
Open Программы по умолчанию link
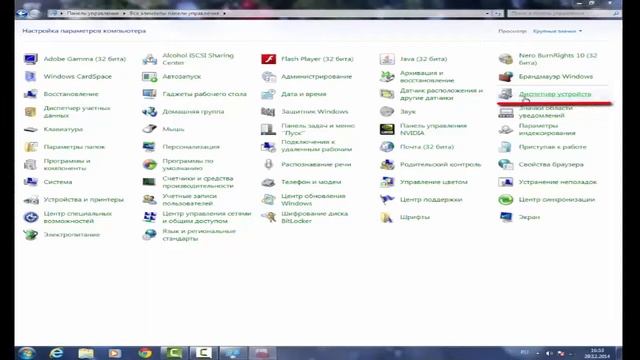[x=188, y=164]
